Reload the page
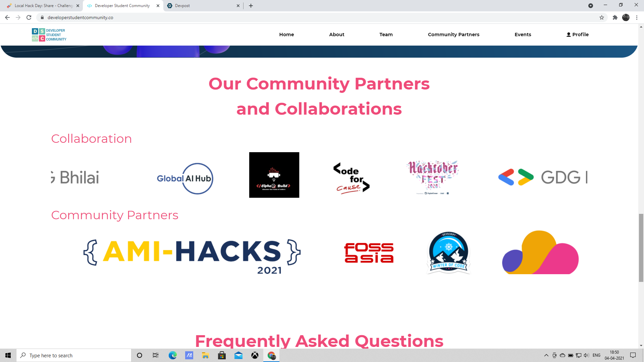This screenshot has width=644, height=362. [29, 17]
